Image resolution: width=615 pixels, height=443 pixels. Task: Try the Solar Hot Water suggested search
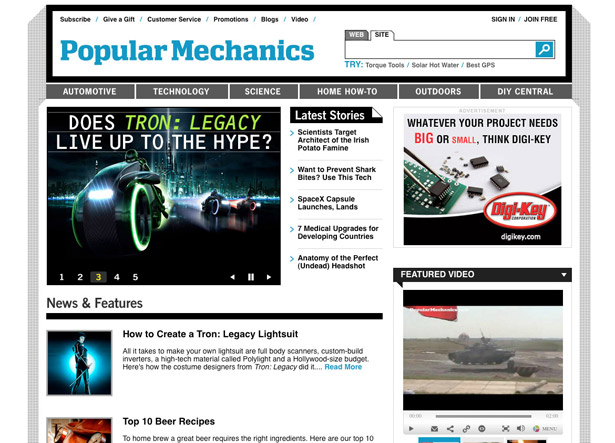click(x=435, y=65)
